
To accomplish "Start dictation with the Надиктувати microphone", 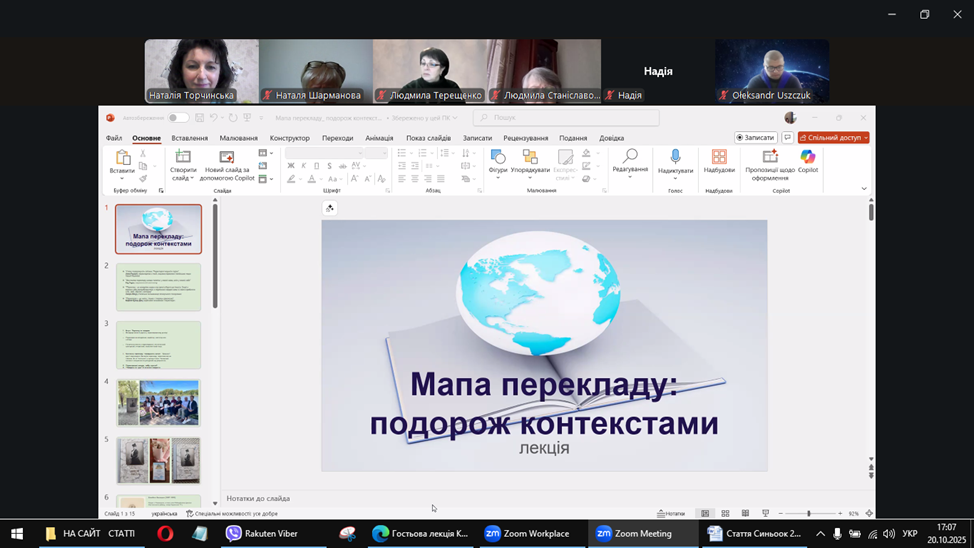I will [x=675, y=158].
